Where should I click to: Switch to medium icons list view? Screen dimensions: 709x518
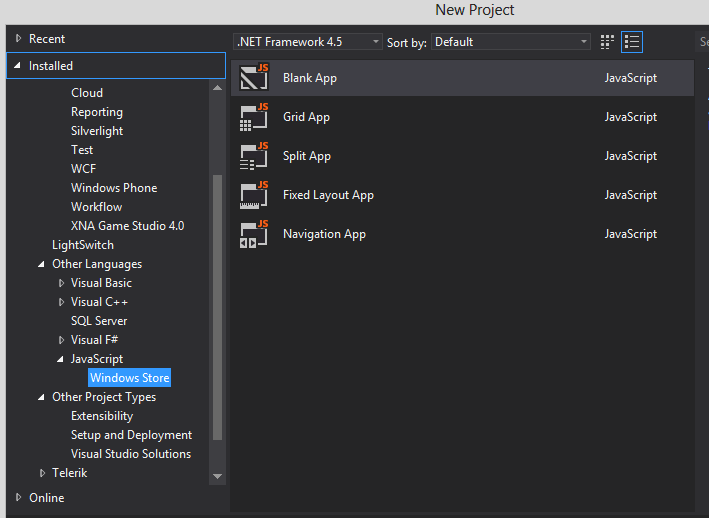tap(632, 42)
